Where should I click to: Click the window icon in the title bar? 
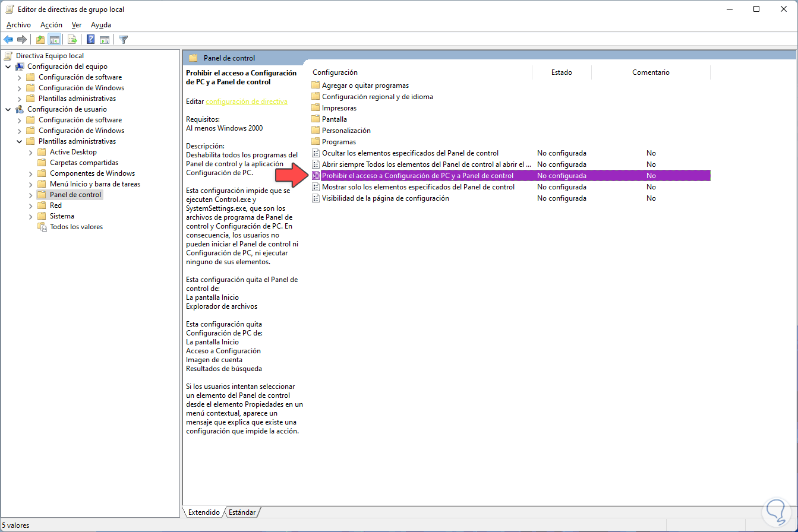[10, 9]
